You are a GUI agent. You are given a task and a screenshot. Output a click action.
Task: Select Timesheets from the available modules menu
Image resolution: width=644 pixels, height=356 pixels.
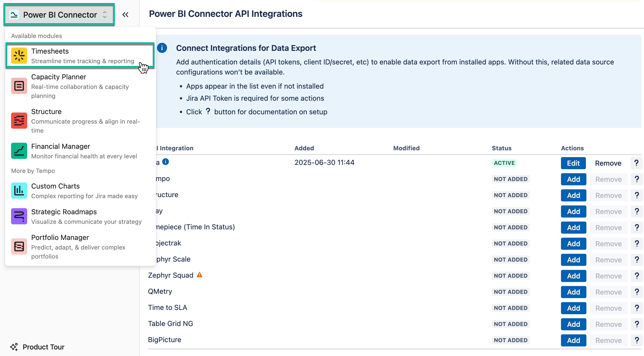point(50,51)
